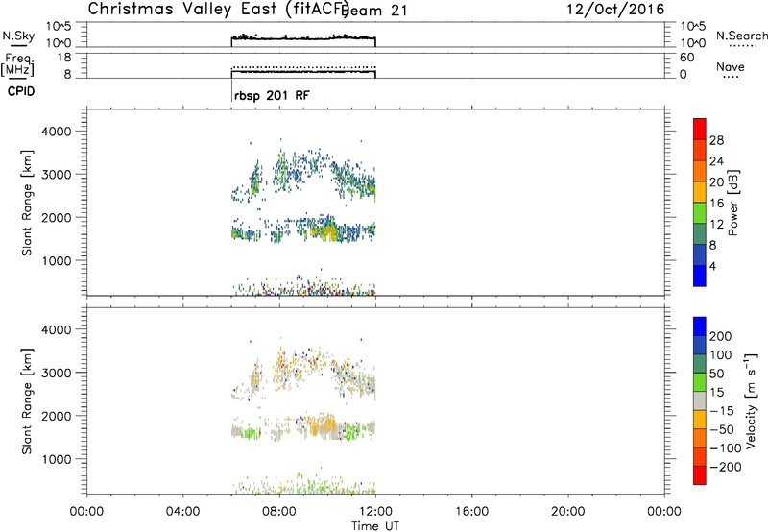Select the "16:00" time axis label

pyautogui.click(x=471, y=512)
